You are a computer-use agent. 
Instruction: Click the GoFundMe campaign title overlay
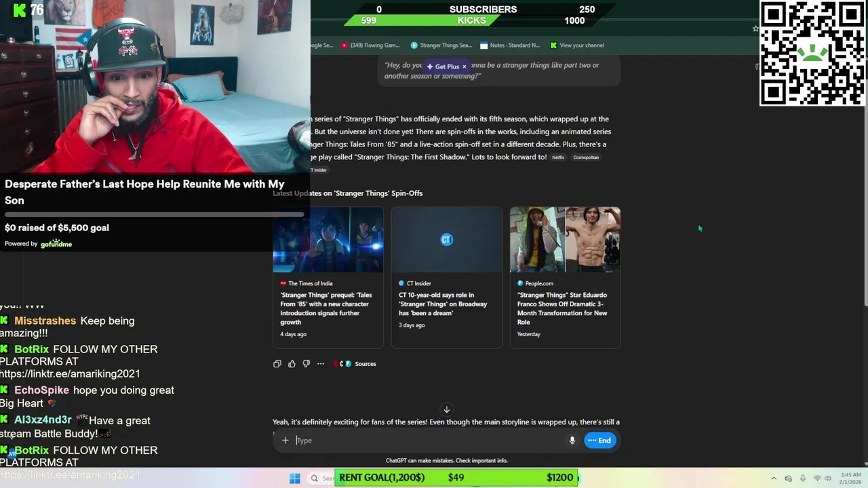144,192
